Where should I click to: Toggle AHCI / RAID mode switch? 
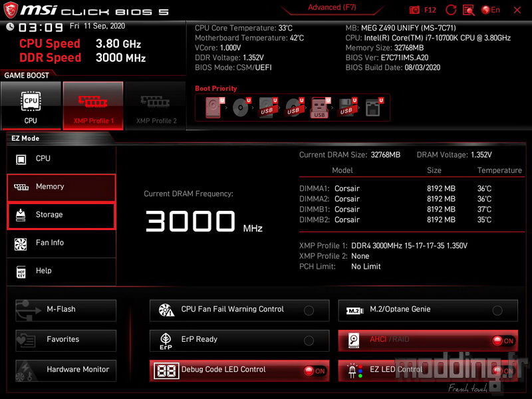click(428, 340)
